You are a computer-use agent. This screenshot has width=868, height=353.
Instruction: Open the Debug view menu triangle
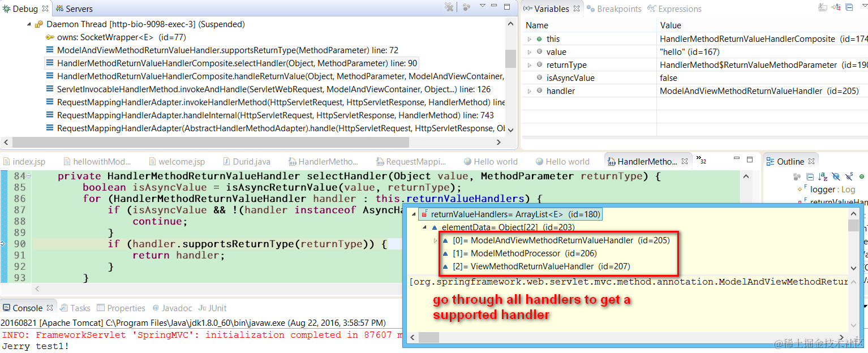(483, 6)
